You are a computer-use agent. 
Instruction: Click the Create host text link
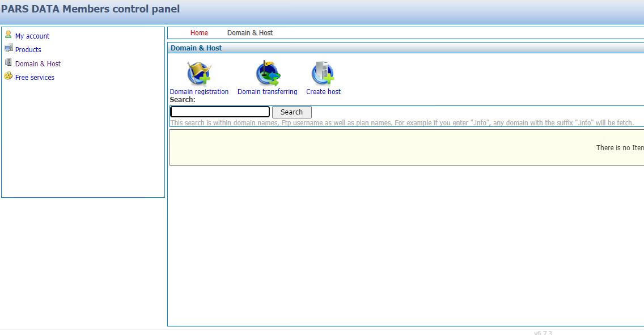[323, 92]
